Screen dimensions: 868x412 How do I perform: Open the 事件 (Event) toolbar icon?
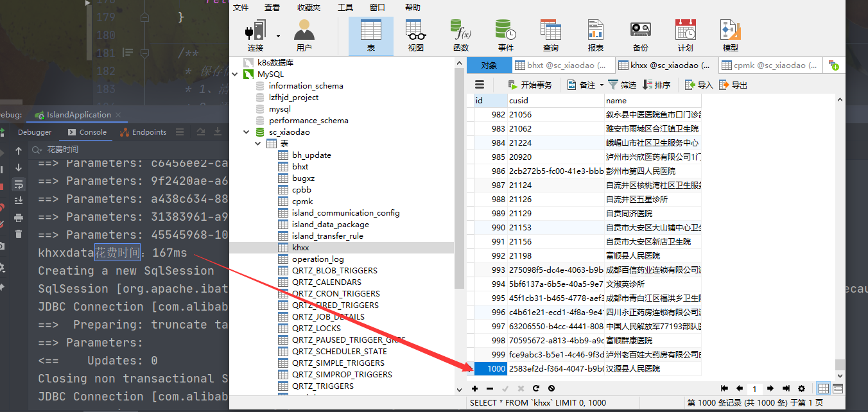506,35
